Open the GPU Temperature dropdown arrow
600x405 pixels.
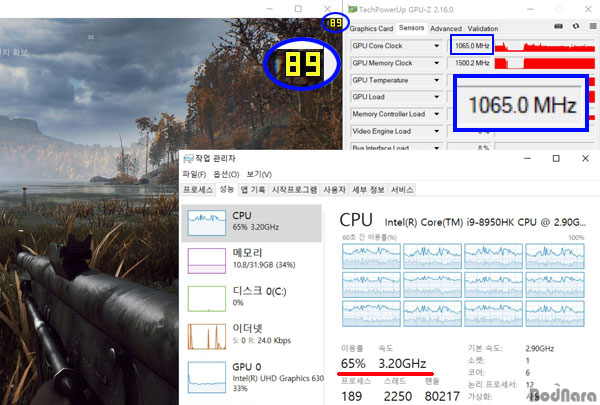(436, 80)
